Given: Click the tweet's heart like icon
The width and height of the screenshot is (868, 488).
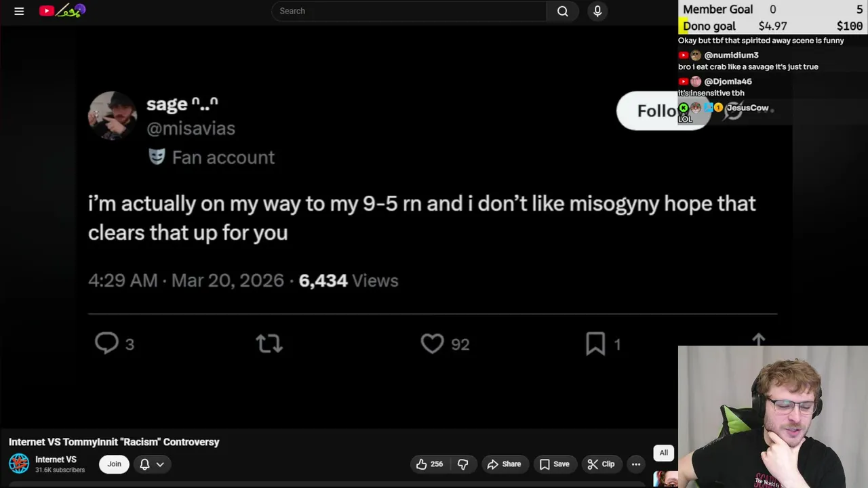Looking at the screenshot, I should pos(432,344).
